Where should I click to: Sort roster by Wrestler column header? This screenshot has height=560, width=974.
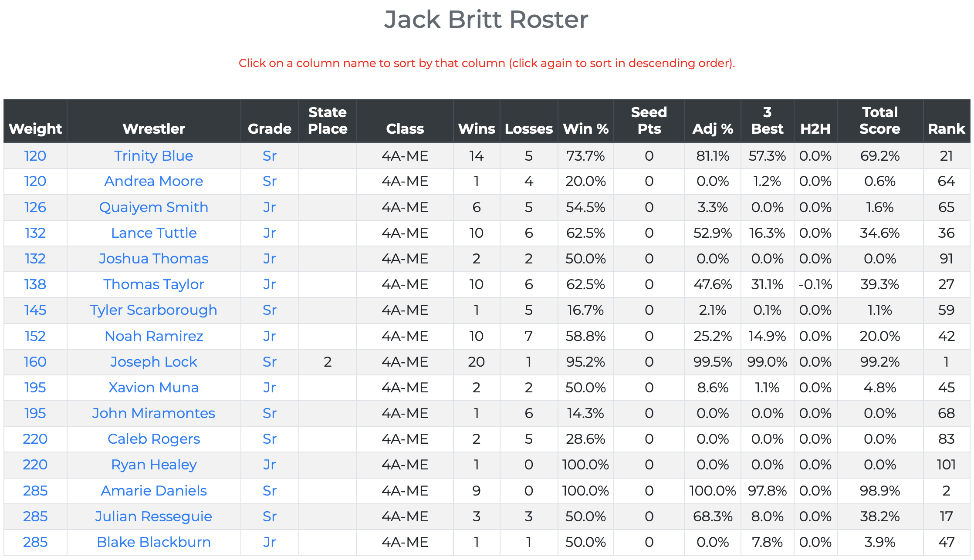point(154,128)
